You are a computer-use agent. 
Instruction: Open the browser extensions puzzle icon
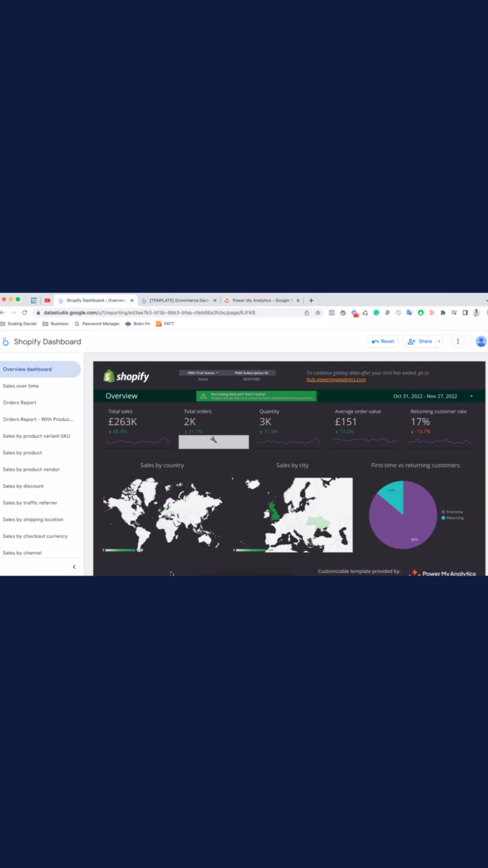click(x=443, y=313)
